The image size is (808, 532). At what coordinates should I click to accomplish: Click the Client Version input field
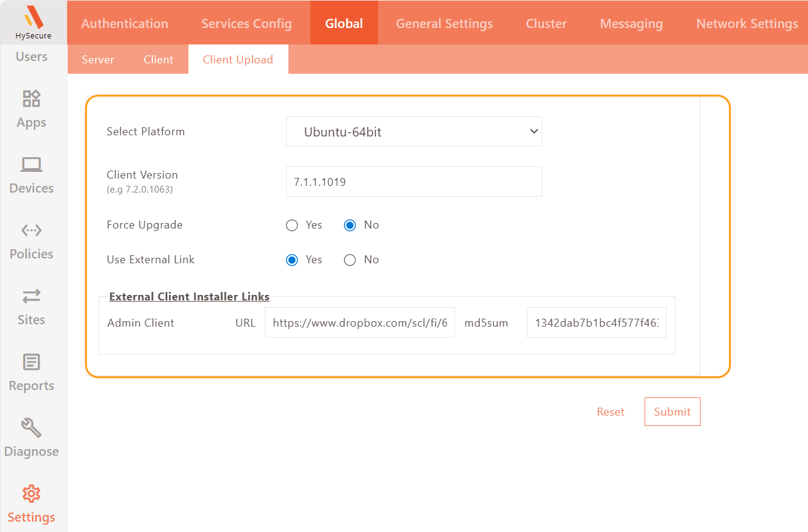coord(413,182)
